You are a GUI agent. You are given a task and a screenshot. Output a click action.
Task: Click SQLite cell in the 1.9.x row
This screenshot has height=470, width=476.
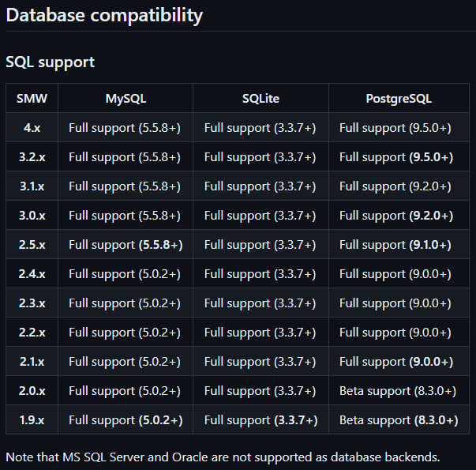click(x=260, y=420)
